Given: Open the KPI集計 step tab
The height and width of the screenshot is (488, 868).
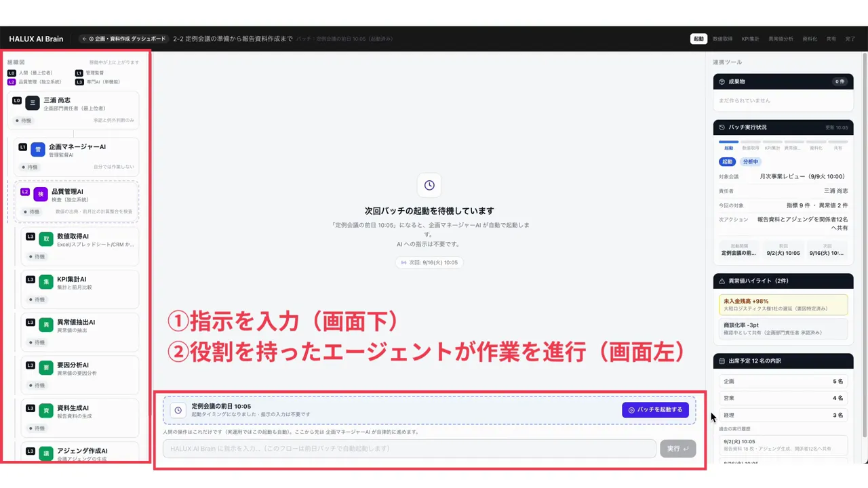Looking at the screenshot, I should (x=750, y=39).
